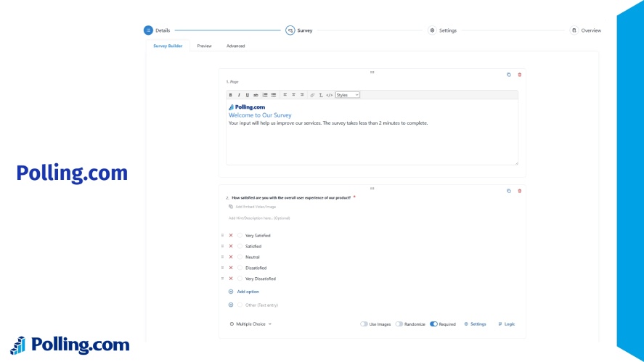This screenshot has height=362, width=644.
Task: Click Add Embed Video/Image
Action: (252, 207)
